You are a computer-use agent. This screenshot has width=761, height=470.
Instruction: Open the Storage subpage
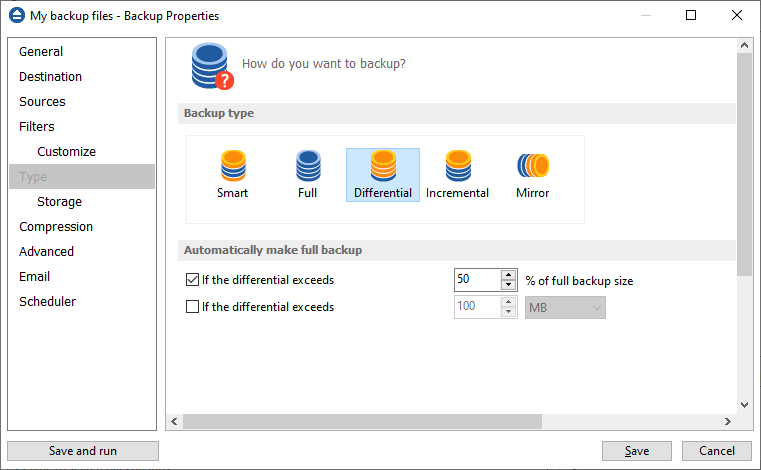coord(82,201)
